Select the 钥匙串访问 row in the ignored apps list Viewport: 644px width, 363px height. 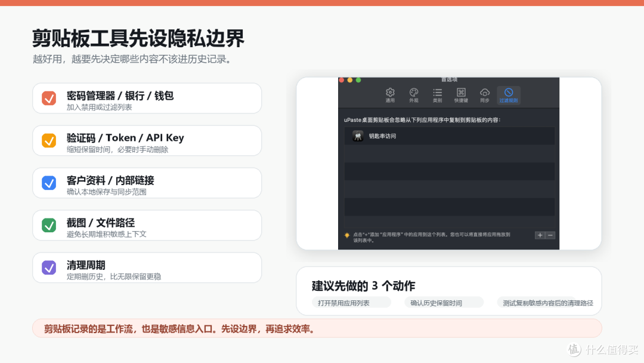click(x=450, y=136)
